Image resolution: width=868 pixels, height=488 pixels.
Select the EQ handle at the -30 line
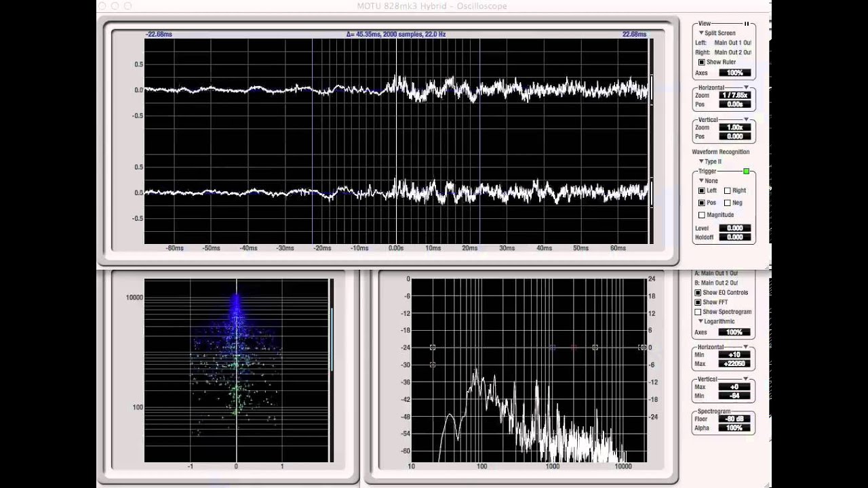(433, 365)
